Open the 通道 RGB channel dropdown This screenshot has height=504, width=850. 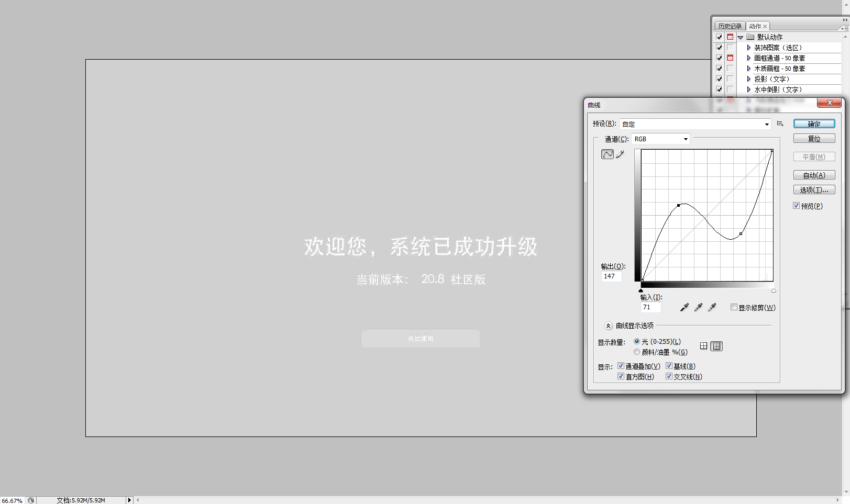[x=660, y=139]
